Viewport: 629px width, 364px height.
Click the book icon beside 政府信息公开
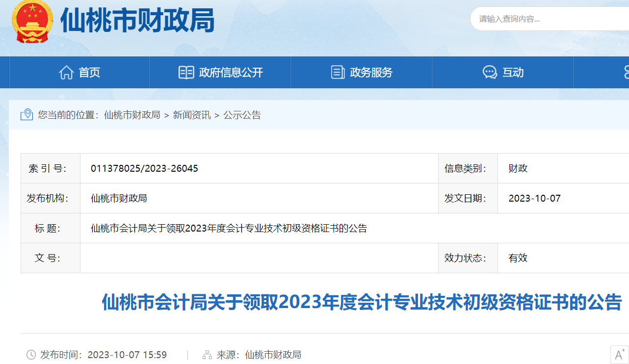pos(186,73)
